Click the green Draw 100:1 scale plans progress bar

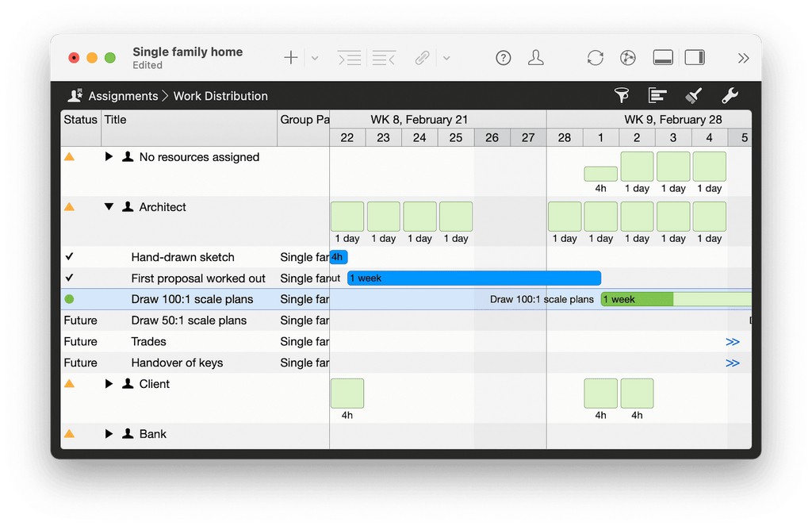click(637, 299)
